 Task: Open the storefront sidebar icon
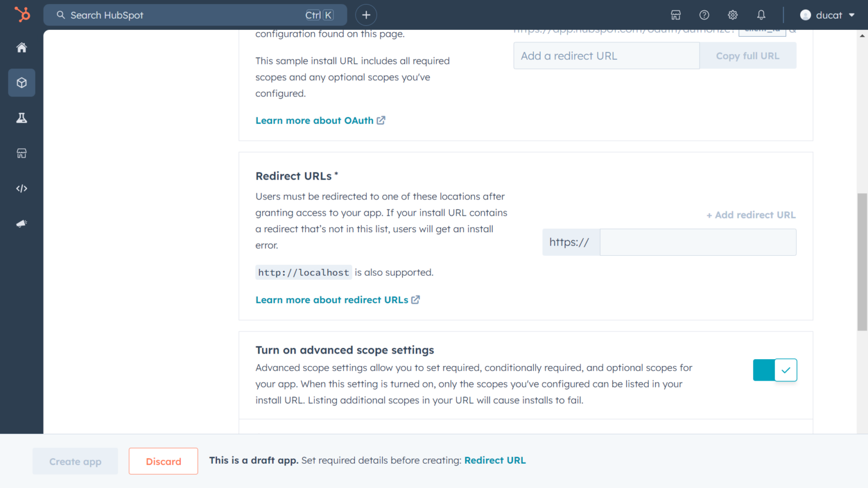point(21,153)
